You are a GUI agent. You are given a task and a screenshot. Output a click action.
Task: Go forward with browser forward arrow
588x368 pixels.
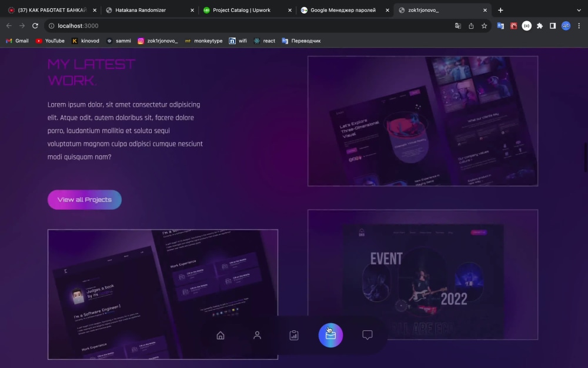[22, 26]
